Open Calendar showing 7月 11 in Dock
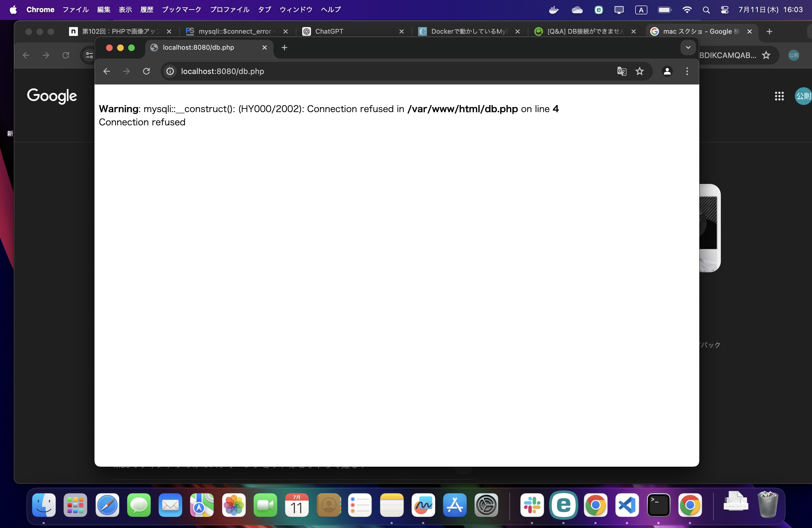812x528 pixels. click(x=297, y=505)
